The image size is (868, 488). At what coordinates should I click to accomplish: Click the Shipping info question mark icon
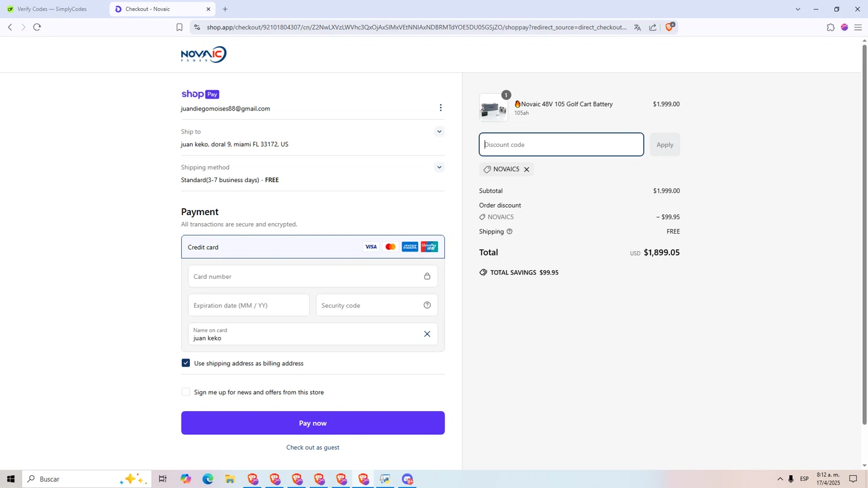point(510,232)
